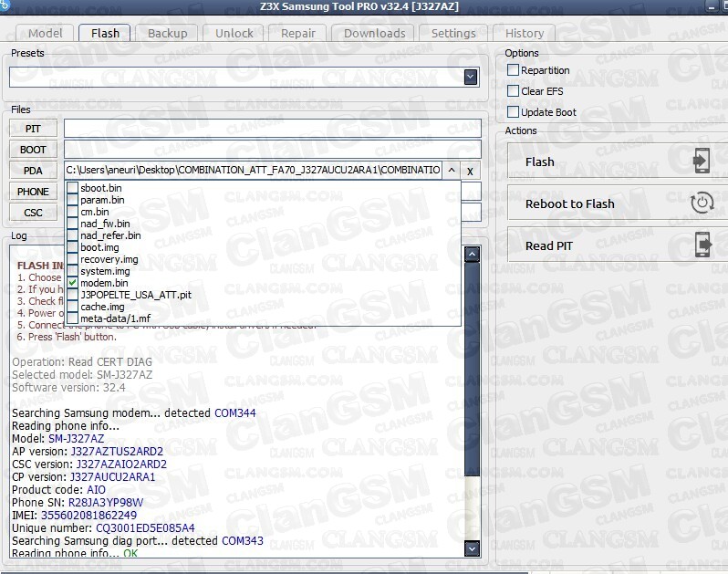Open the Settings tab
This screenshot has height=574, width=728.
point(453,34)
